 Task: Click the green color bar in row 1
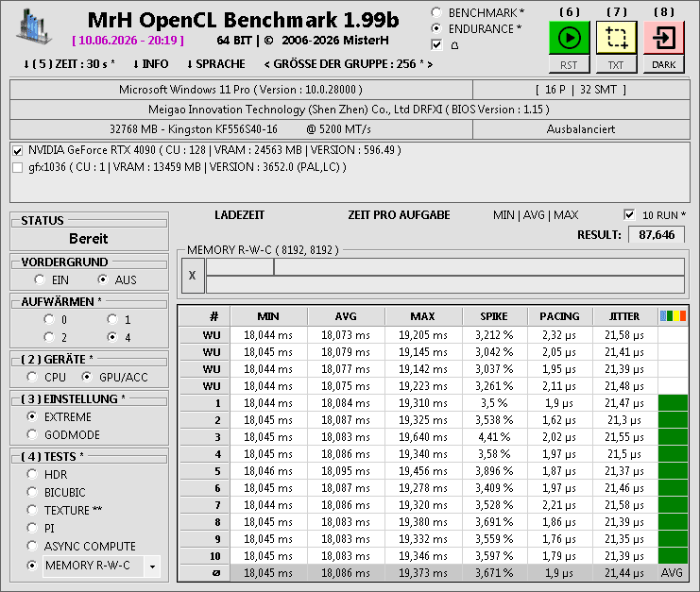click(673, 403)
